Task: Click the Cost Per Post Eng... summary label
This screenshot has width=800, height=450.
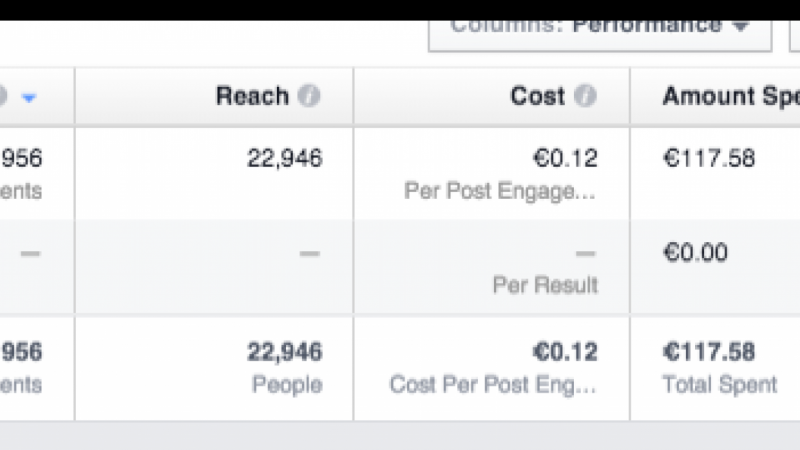Action: pyautogui.click(x=493, y=385)
